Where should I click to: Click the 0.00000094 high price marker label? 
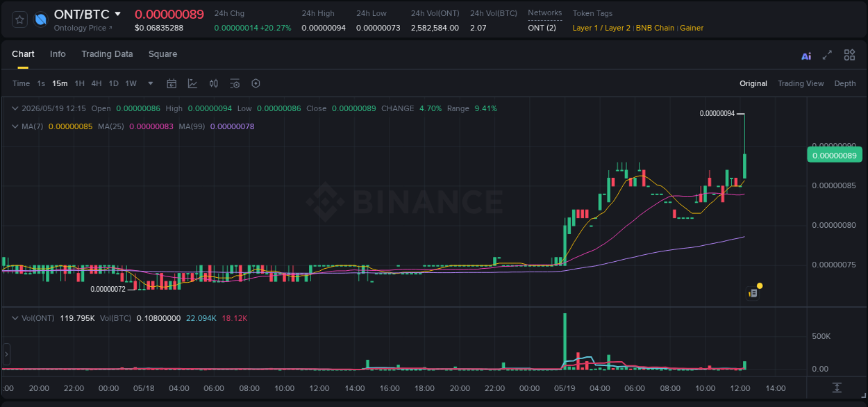coord(717,113)
